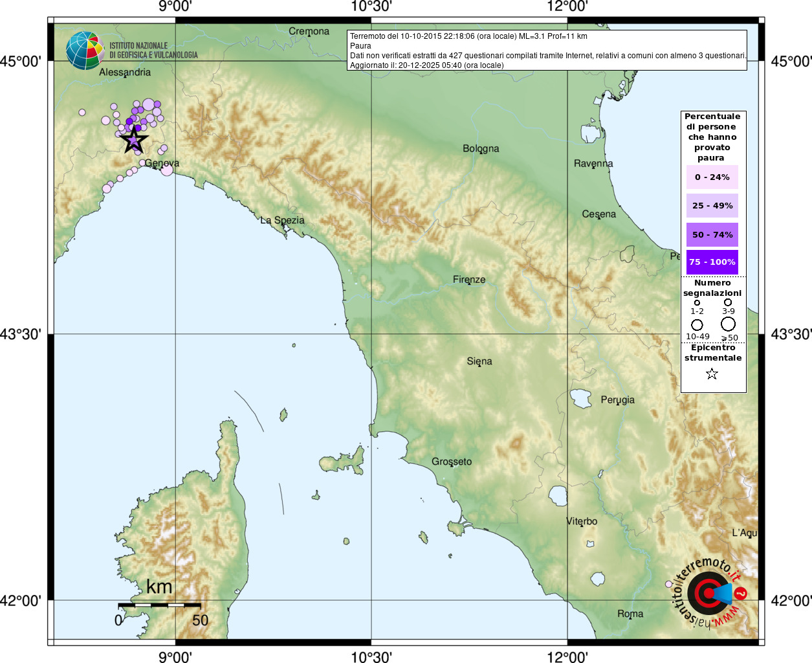Screen dimensions: 812x663
Task: Click the star symbol in the legend
Action: [712, 374]
